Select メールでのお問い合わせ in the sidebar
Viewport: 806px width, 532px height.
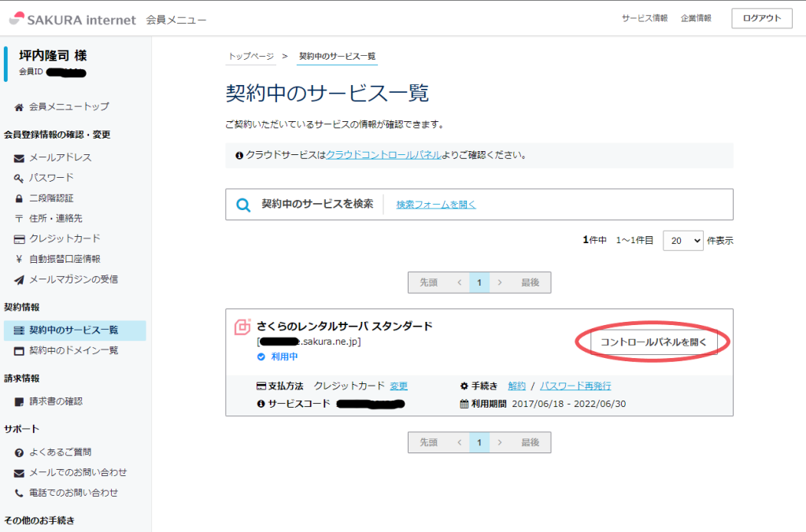tap(78, 472)
